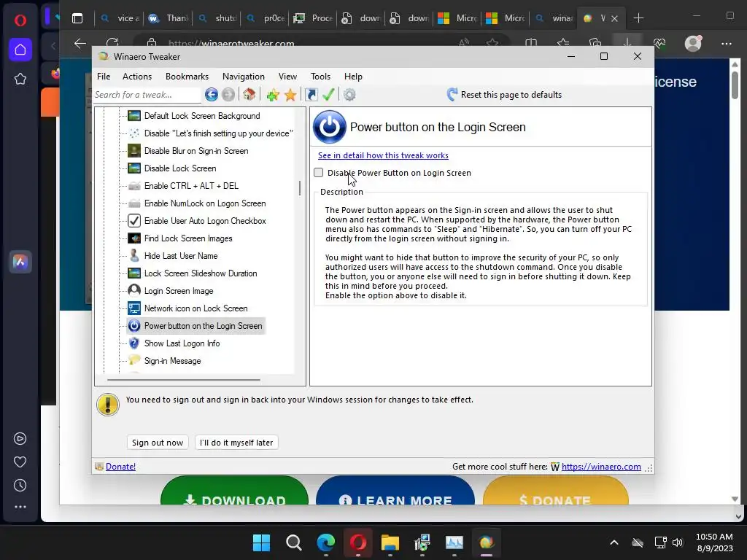Image resolution: width=747 pixels, height=560 pixels.
Task: Select Login Screen Image tweak
Action: click(x=171, y=291)
